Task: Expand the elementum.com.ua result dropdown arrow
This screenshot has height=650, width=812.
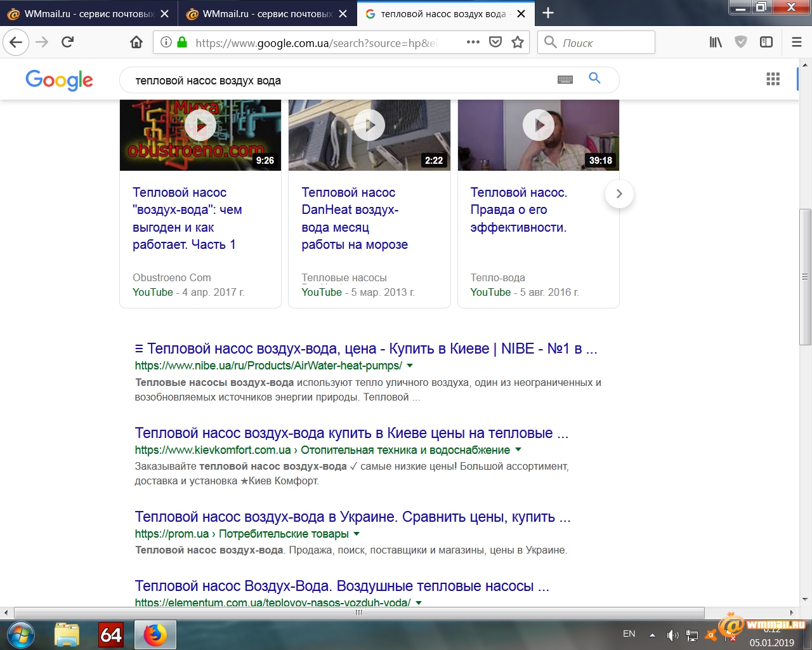Action: click(x=419, y=602)
